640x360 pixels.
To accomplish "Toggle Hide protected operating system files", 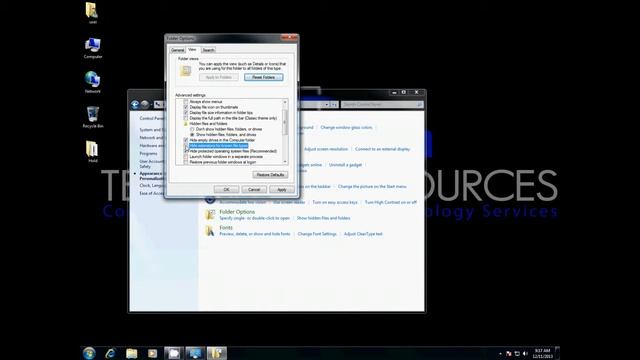I will [186, 151].
